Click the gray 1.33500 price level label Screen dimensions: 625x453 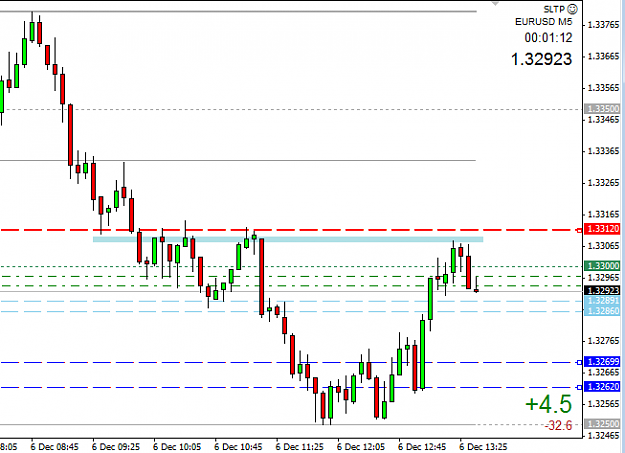coord(603,108)
